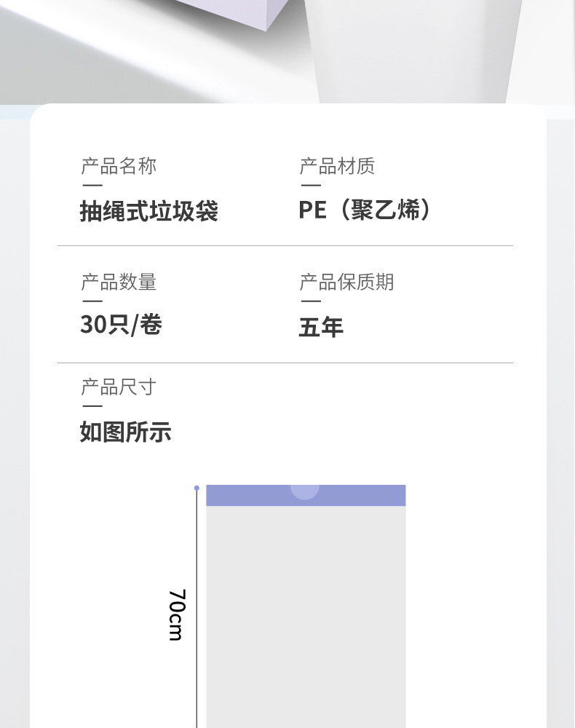The height and width of the screenshot is (728, 575).
Task: Click the 产品保质期 heading
Action: pos(346,282)
